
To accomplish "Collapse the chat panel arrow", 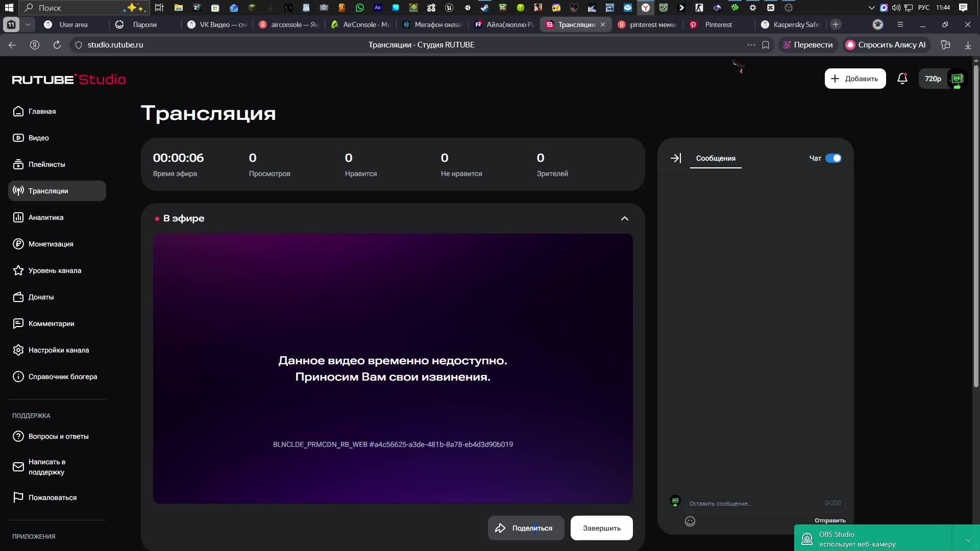I will (x=676, y=158).
